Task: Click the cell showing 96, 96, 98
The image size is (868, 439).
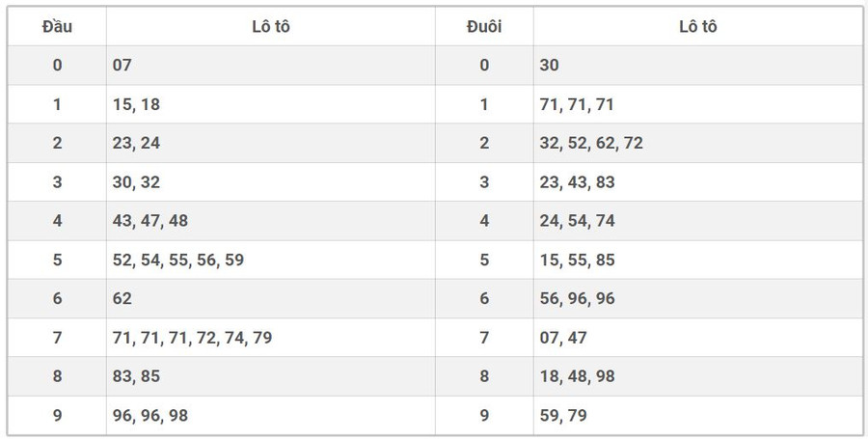Action: coord(150,415)
